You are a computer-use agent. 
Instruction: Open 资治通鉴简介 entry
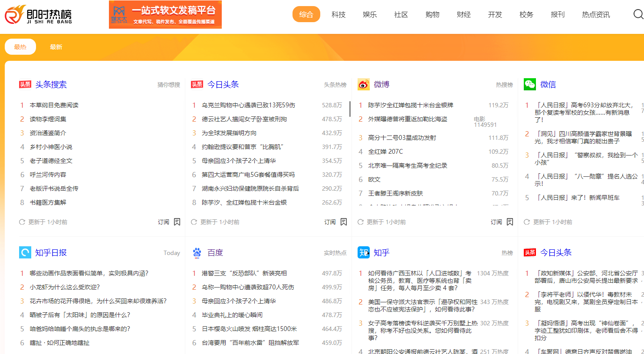(48, 133)
